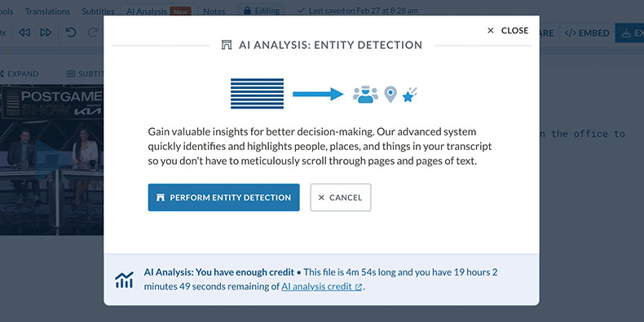Open the Notes tab
Screen dimensions: 644x322
click(x=214, y=11)
